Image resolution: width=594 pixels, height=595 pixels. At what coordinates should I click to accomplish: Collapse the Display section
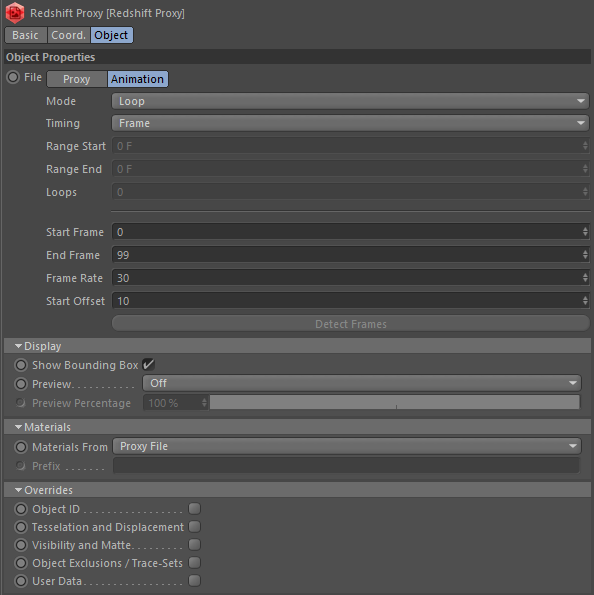pyautogui.click(x=18, y=346)
